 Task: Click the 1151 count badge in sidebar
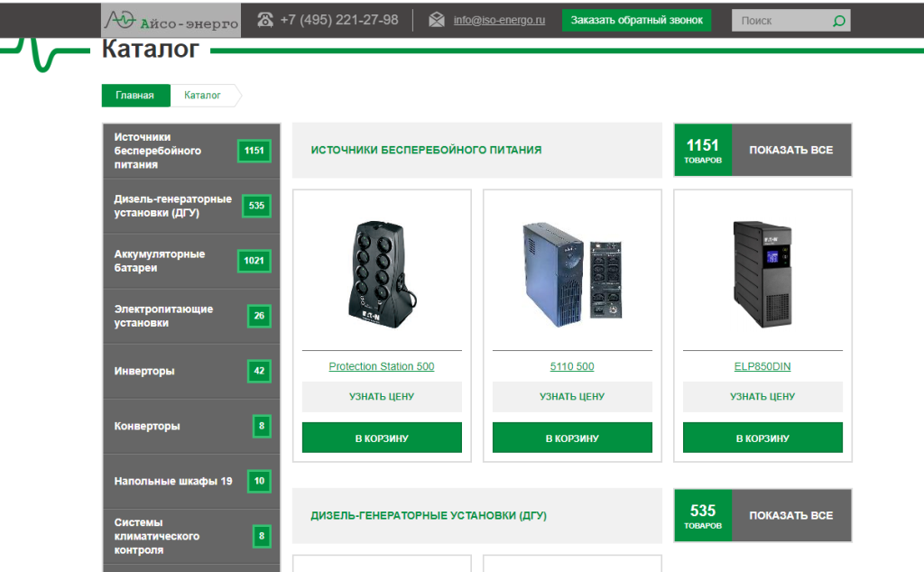pyautogui.click(x=254, y=151)
